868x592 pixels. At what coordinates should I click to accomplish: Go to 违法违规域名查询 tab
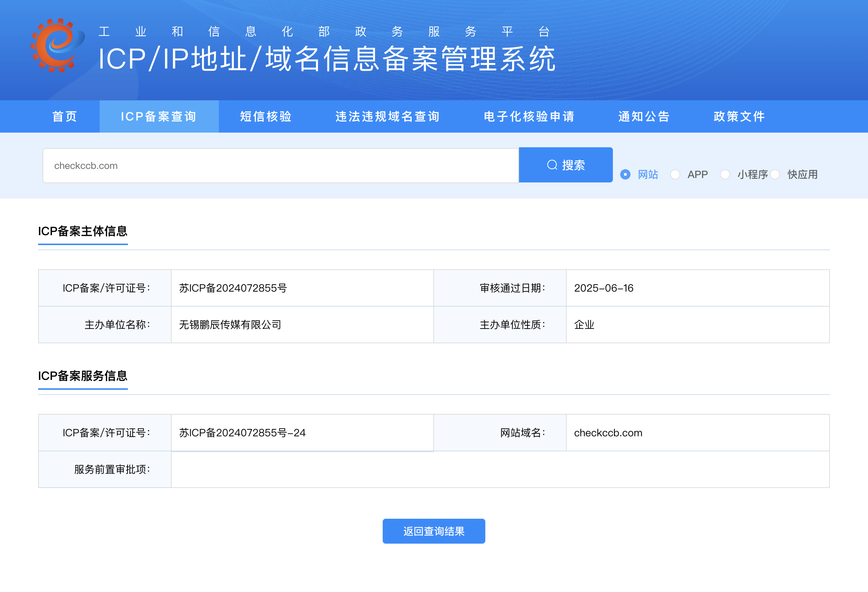point(387,116)
